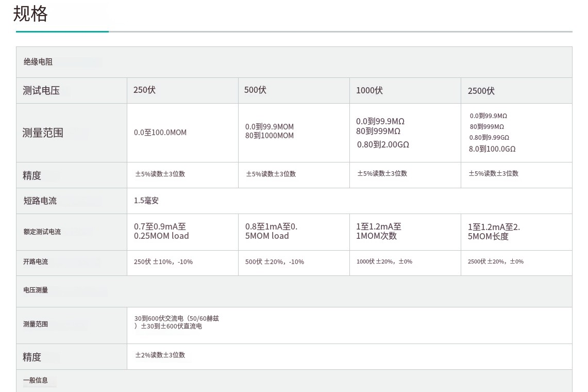
Task: Click the 0.80到2.00GΩ range text
Action: pyautogui.click(x=383, y=145)
